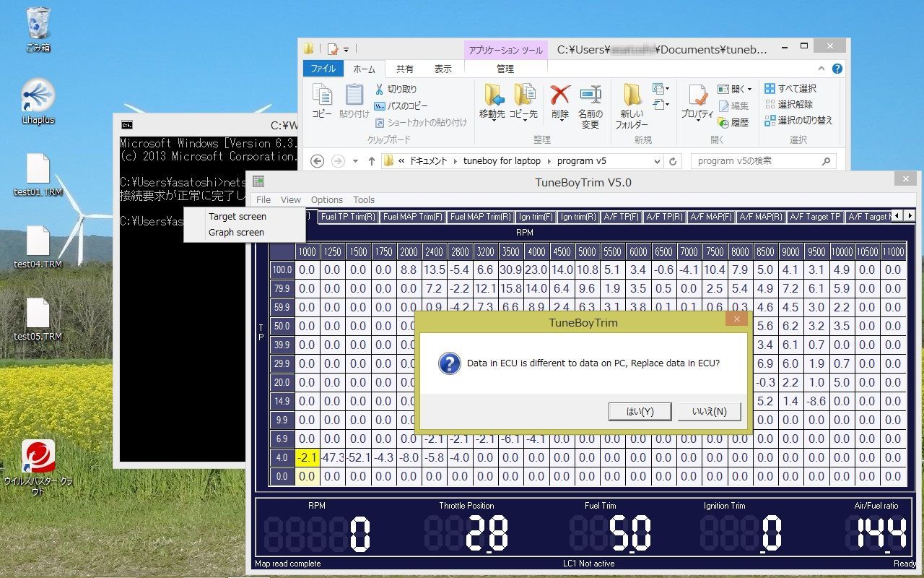Click the Edit (編集) command in ribbon
The height and width of the screenshot is (578, 924).
pyautogui.click(x=733, y=105)
